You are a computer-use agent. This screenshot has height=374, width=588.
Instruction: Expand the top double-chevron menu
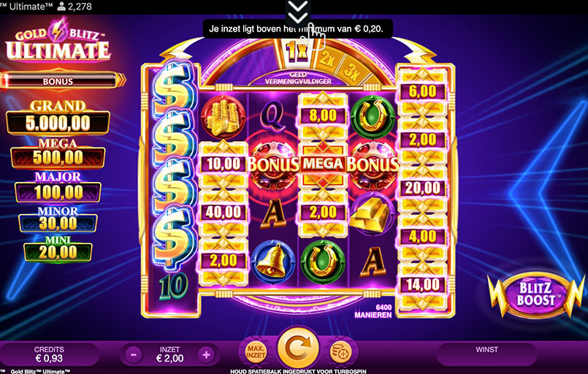tap(298, 11)
